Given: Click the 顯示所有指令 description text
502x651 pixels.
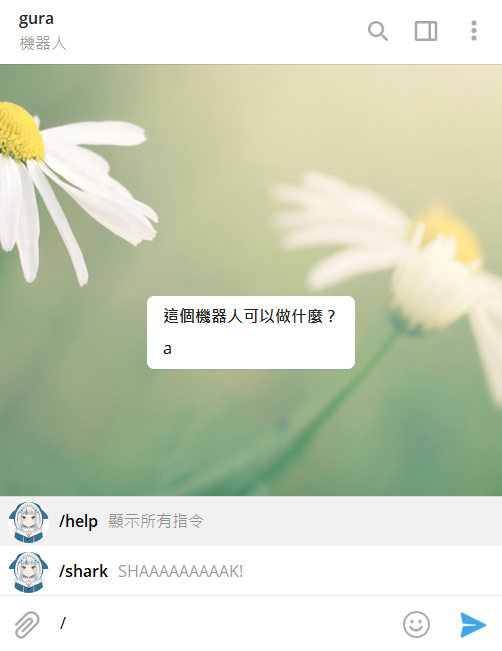Looking at the screenshot, I should click(156, 521).
